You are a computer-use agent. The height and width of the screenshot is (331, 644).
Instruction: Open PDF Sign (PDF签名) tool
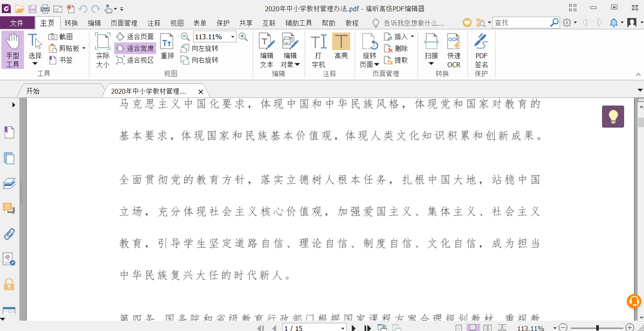coord(481,51)
